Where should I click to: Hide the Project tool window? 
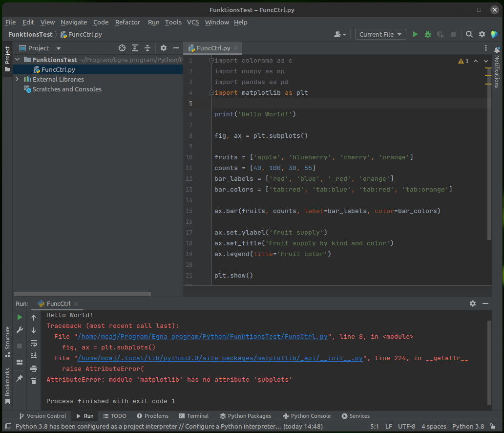pos(176,48)
